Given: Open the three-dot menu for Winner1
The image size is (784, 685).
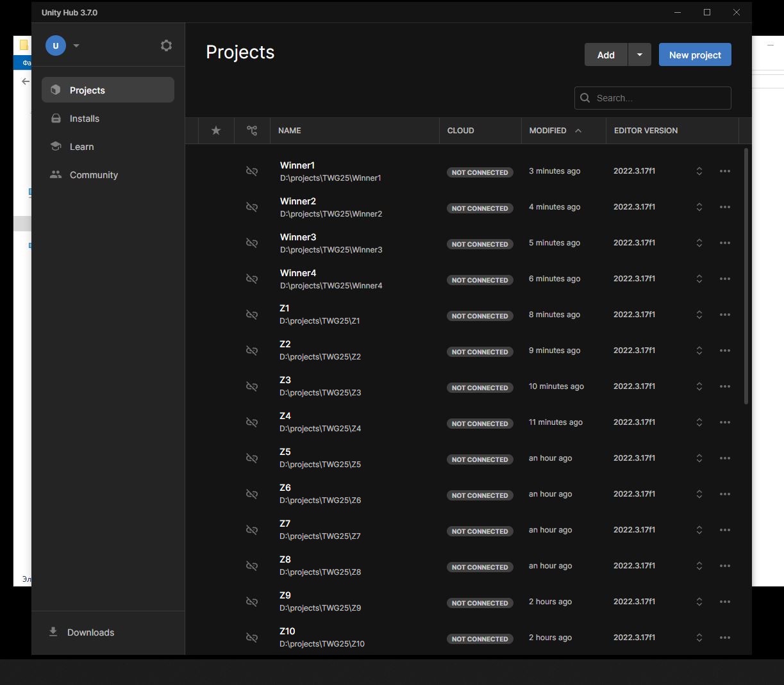Looking at the screenshot, I should click(725, 171).
